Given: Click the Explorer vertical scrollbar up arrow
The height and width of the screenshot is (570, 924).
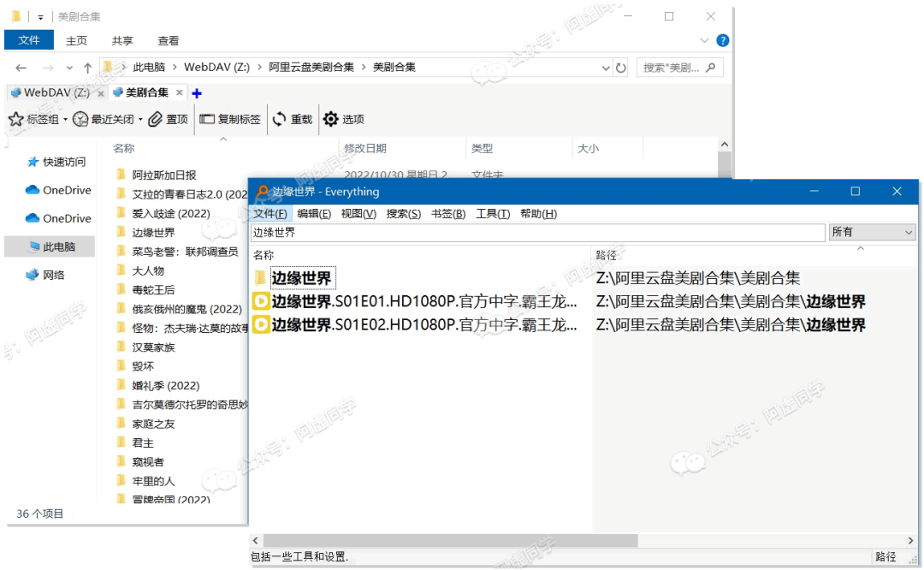Looking at the screenshot, I should click(x=725, y=145).
